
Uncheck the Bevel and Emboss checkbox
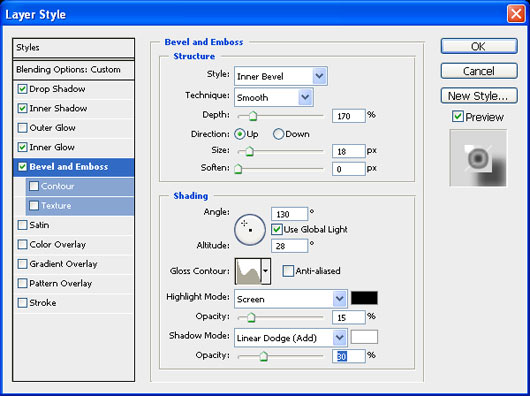(x=22, y=167)
